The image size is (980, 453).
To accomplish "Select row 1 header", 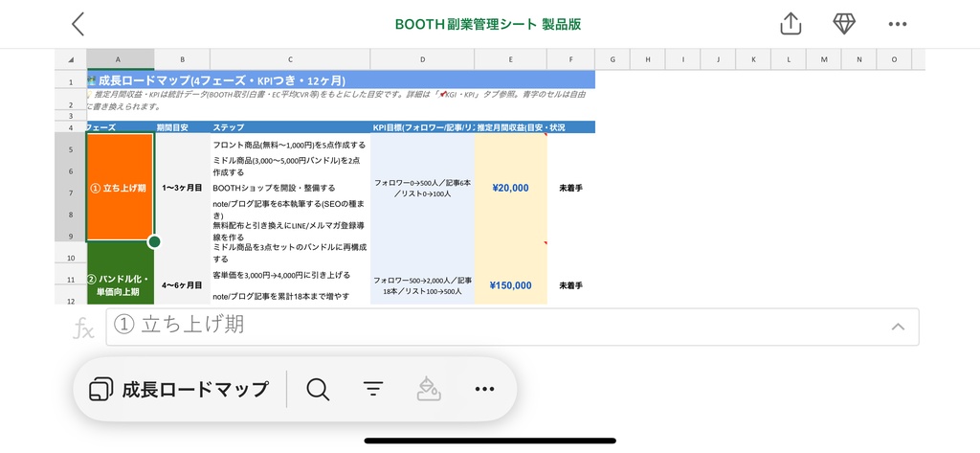I will (71, 81).
